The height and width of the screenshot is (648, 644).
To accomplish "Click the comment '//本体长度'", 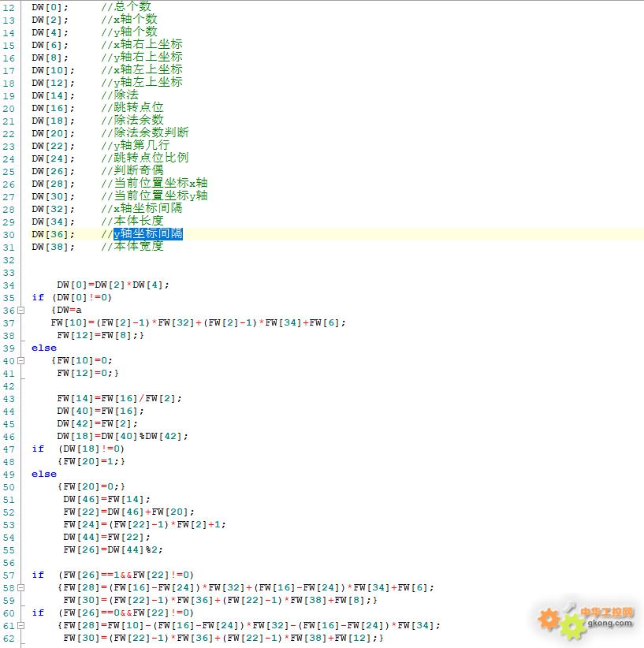I will 132,221.
